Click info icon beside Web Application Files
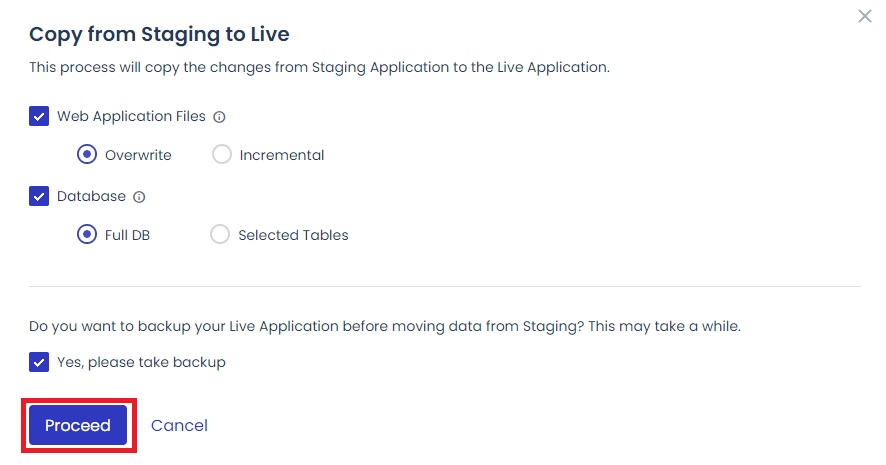Screen dimensions: 886x465 pyautogui.click(x=220, y=117)
